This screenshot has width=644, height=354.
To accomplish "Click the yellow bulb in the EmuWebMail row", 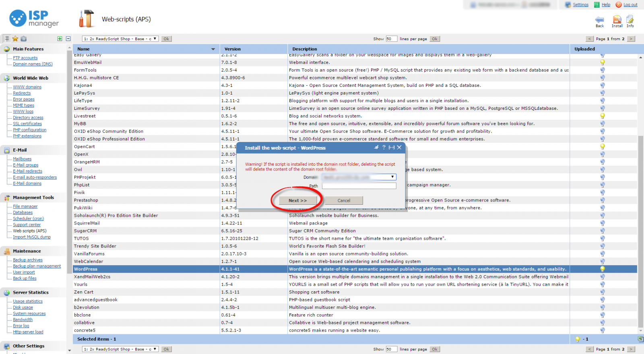I will [x=603, y=62].
